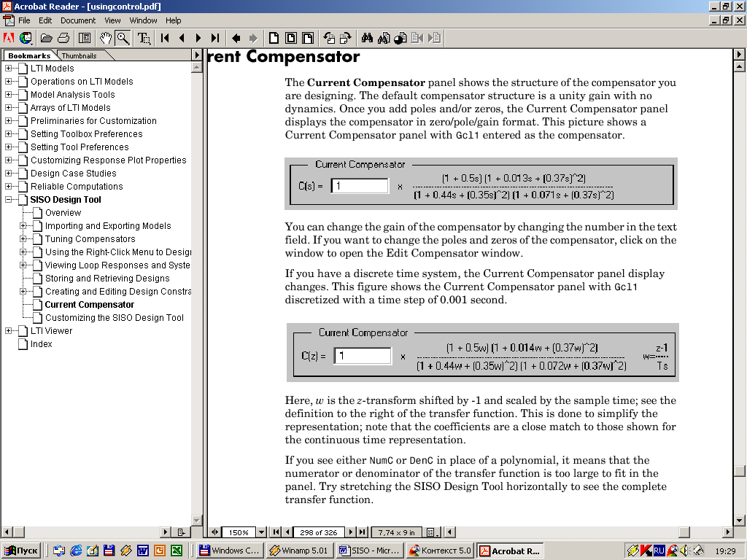
Task: Collapse the SISO Design Tool bookmark
Action: (9, 200)
